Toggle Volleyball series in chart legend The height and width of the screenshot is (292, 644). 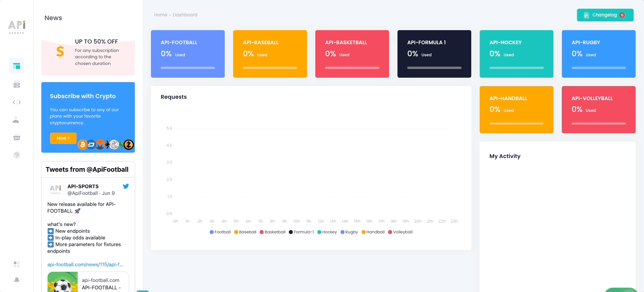(x=400, y=232)
